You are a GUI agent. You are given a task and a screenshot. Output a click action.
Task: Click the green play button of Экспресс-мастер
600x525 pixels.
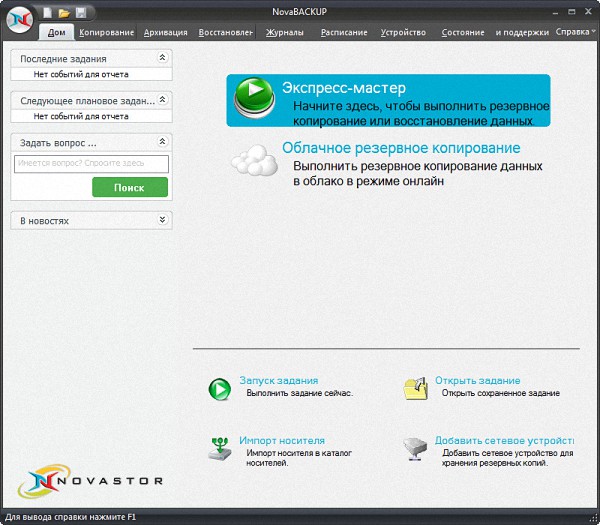tap(254, 97)
